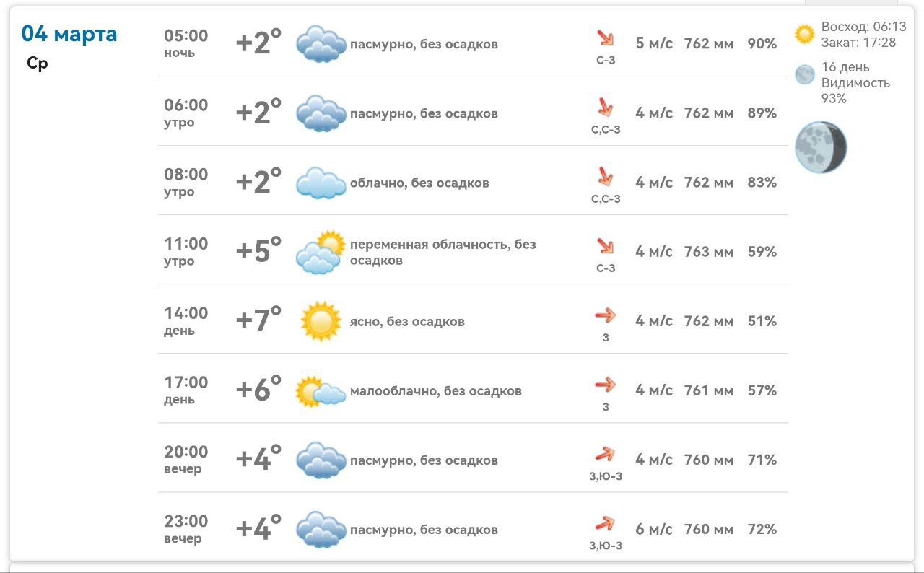Click the large moon phase image
The image size is (924, 573).
point(821,147)
